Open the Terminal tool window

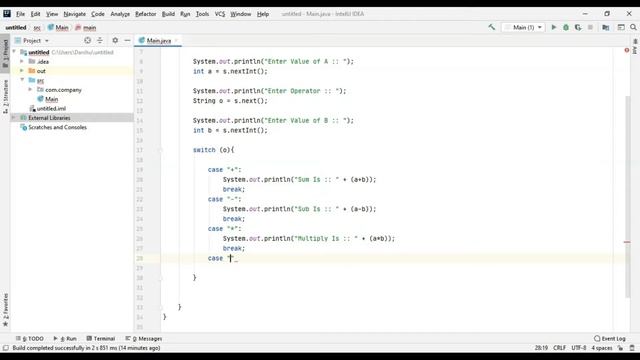tap(101, 338)
